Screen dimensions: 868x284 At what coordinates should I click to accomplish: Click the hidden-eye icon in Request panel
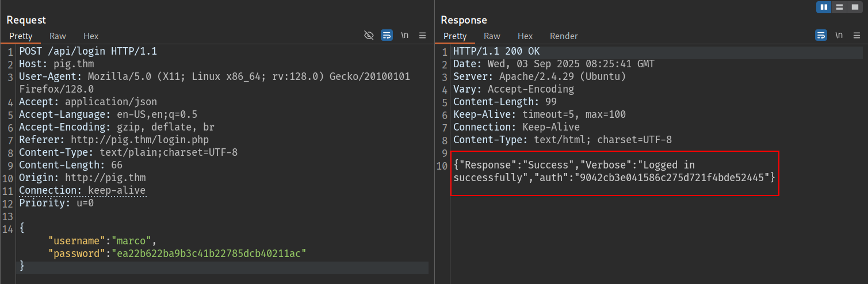tap(369, 35)
